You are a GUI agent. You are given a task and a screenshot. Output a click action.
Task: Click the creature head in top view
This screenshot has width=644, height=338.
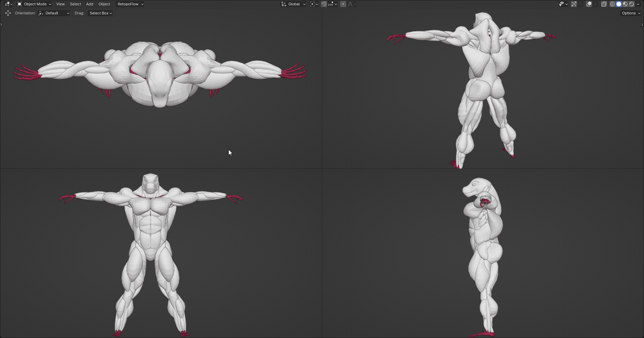[x=160, y=83]
